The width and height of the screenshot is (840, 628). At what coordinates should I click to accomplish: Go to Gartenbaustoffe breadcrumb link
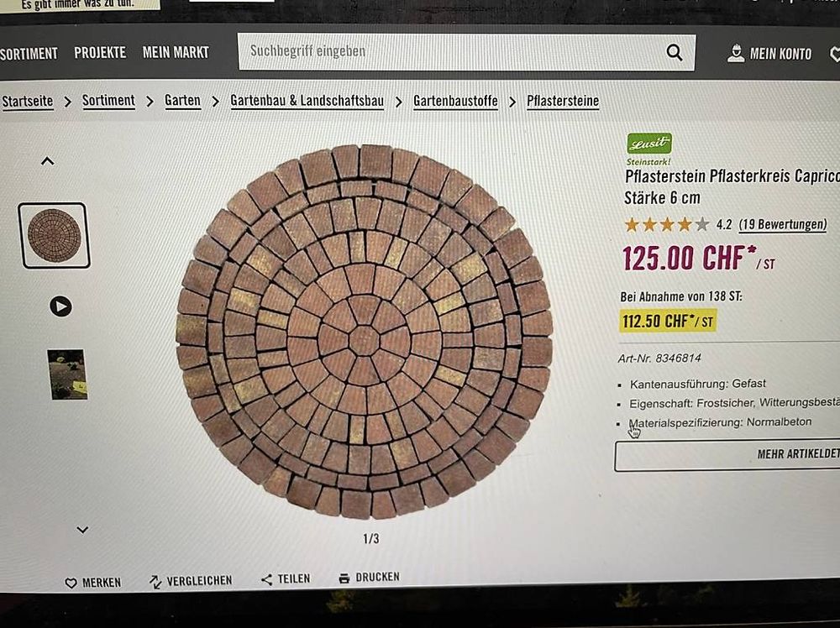(x=455, y=102)
